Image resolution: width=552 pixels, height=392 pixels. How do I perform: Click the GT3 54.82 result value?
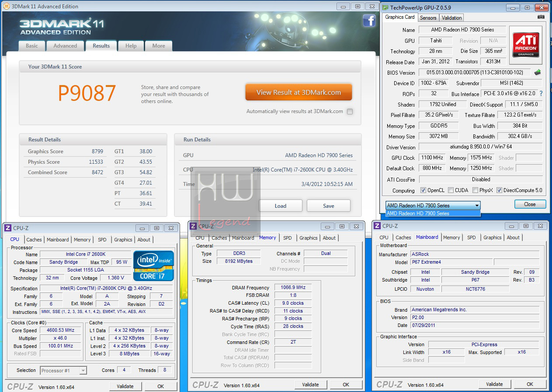[146, 172]
